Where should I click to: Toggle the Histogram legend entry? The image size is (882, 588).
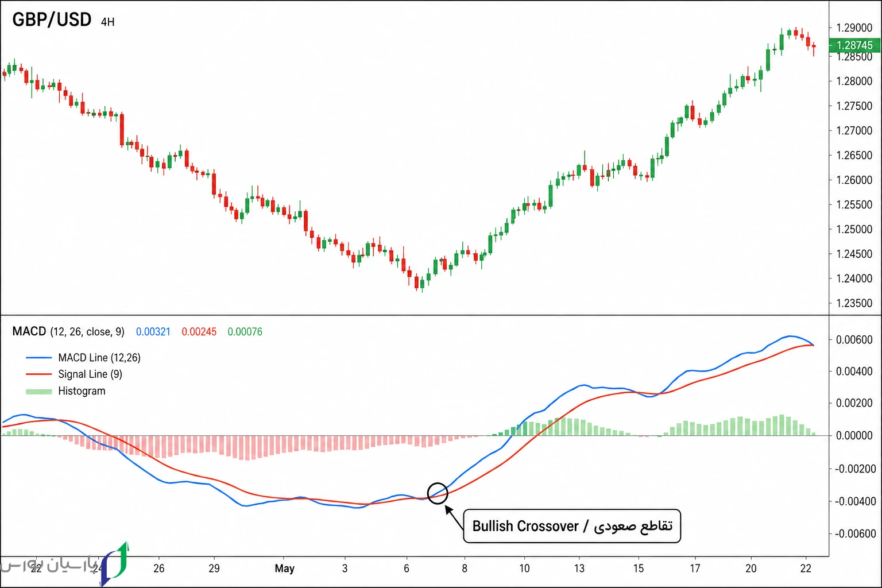[x=65, y=391]
